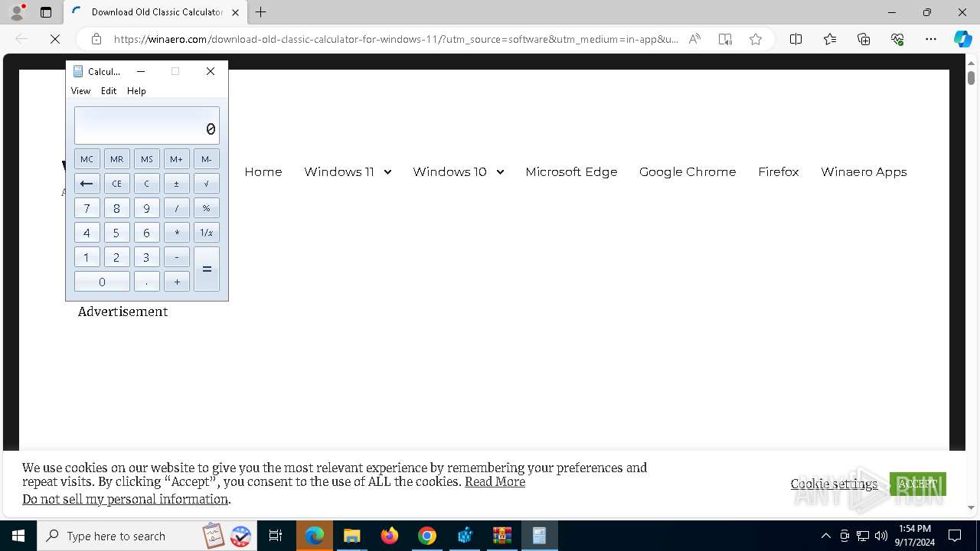
Task: Click the 1/x reciprocal button
Action: pos(207,233)
